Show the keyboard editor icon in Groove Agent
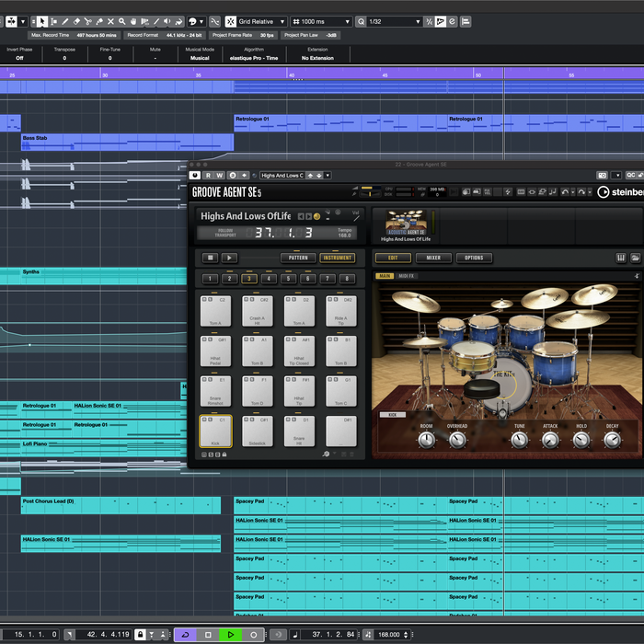The height and width of the screenshot is (644, 644). point(621,258)
